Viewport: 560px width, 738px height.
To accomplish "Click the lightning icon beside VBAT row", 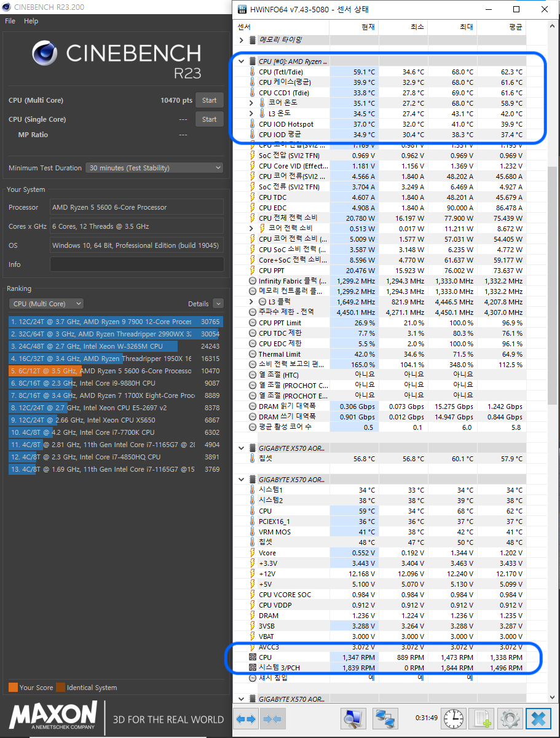I will pyautogui.click(x=252, y=637).
